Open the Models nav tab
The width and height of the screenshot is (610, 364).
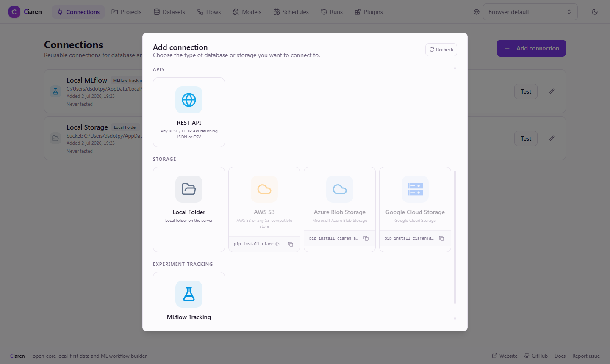[x=247, y=12]
